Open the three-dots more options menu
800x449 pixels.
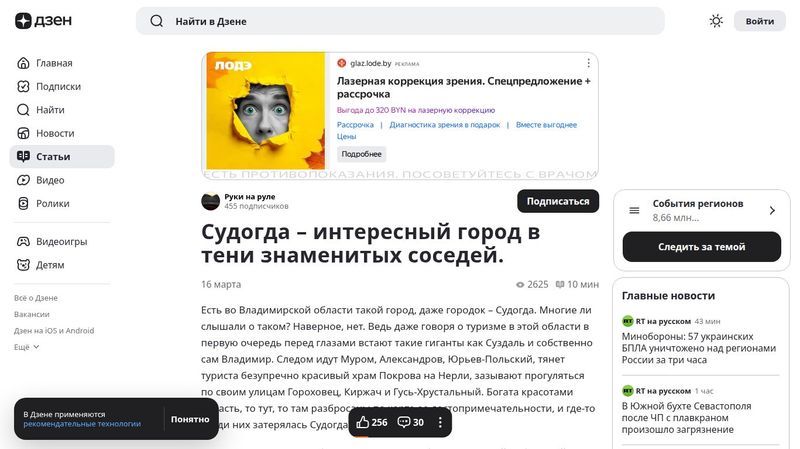pos(441,423)
